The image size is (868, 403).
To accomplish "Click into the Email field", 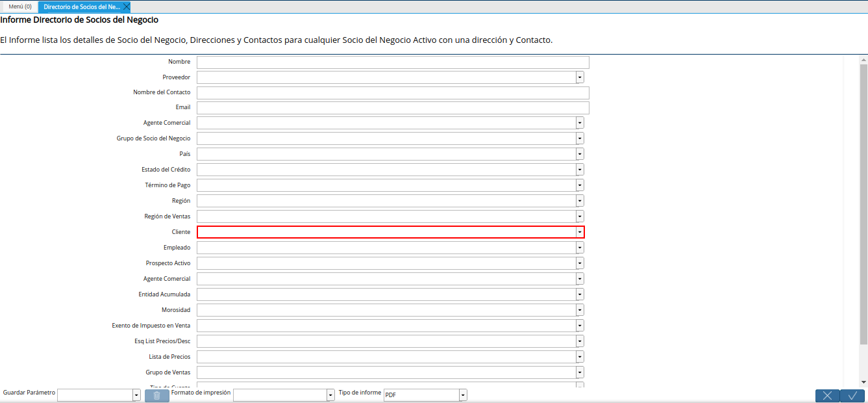I will click(x=393, y=107).
